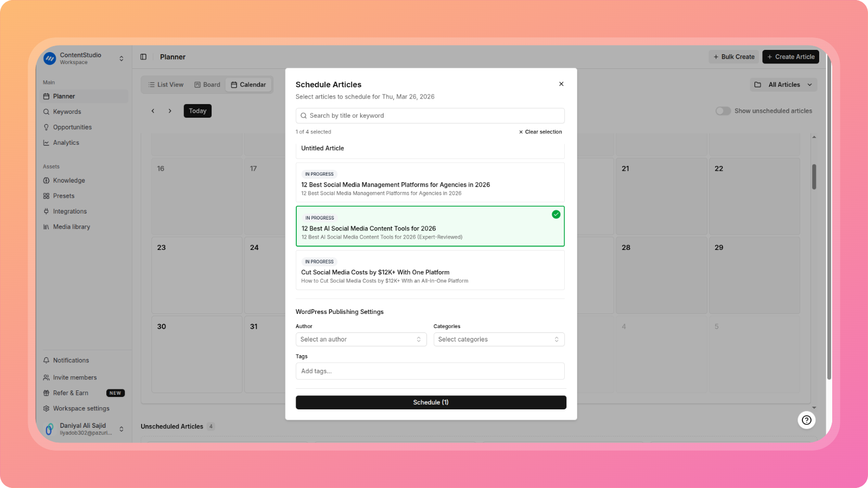The height and width of the screenshot is (488, 868).
Task: Toggle Show unscheduled articles switch
Action: click(x=723, y=111)
